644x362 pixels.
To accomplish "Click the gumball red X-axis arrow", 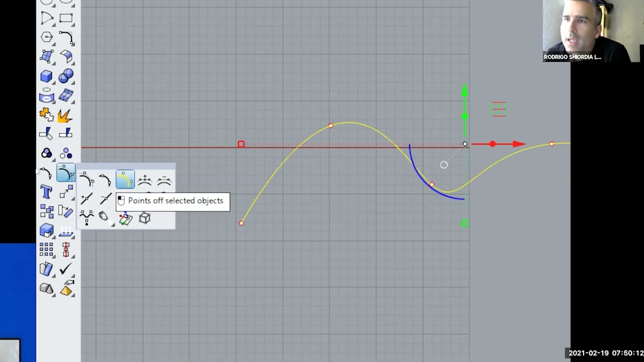I will [518, 144].
